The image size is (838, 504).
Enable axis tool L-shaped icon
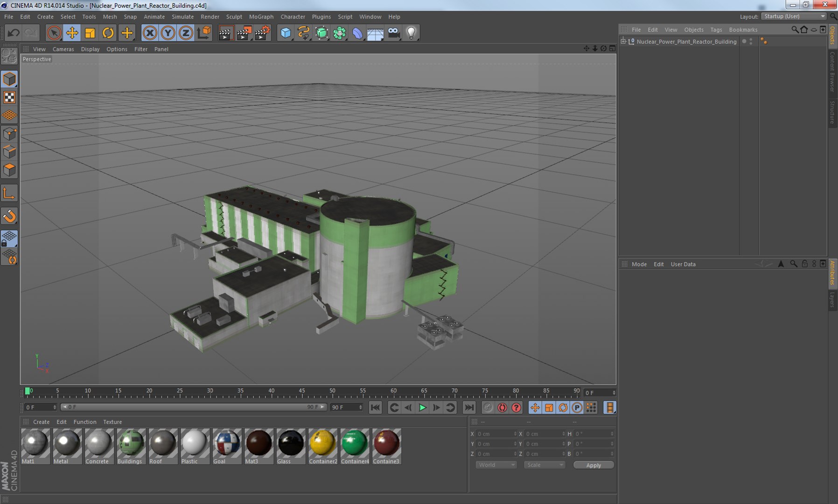[x=9, y=193]
